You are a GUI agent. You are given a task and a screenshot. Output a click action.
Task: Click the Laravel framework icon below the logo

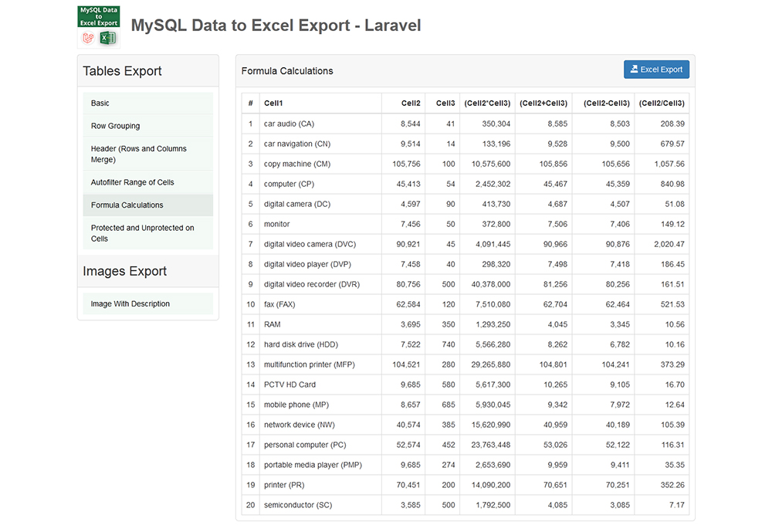(86, 37)
